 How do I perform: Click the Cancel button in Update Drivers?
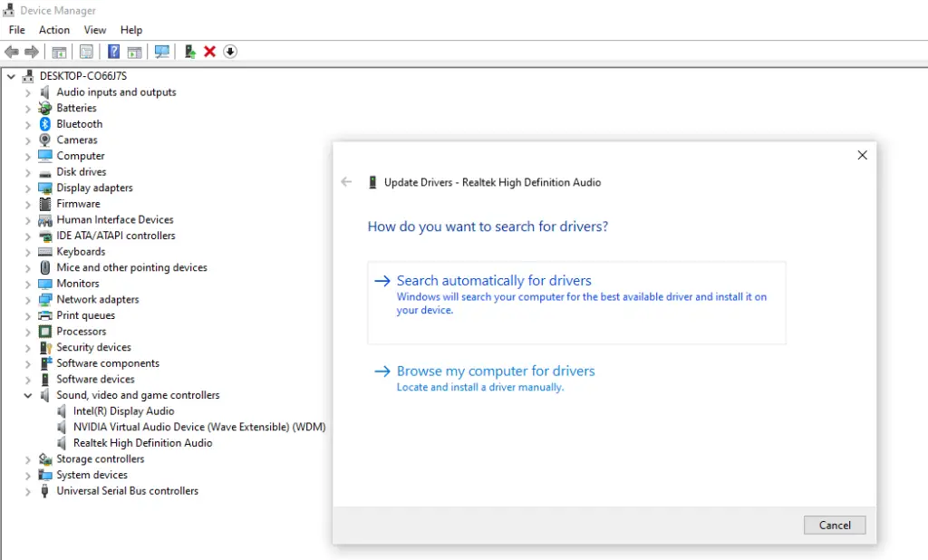point(835,525)
